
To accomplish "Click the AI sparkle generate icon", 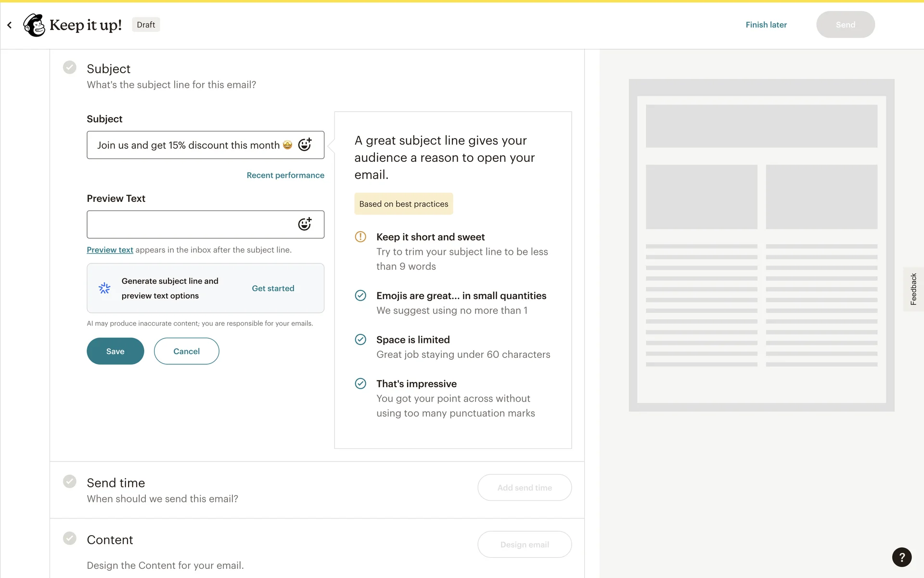I will (104, 288).
